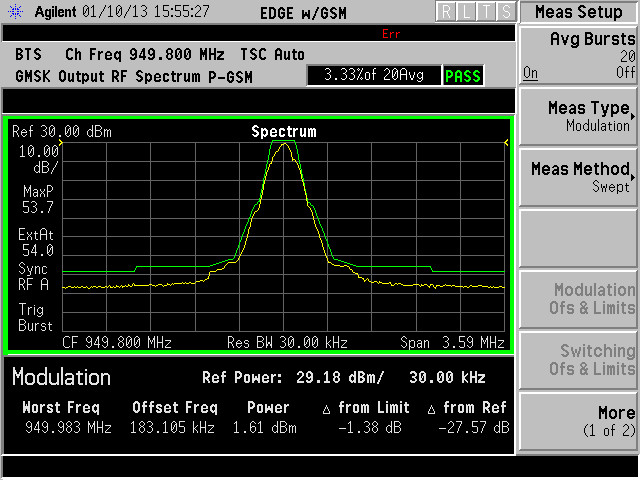Image resolution: width=640 pixels, height=480 pixels.
Task: Click the Power 1.61 dBm value
Action: pos(264,428)
